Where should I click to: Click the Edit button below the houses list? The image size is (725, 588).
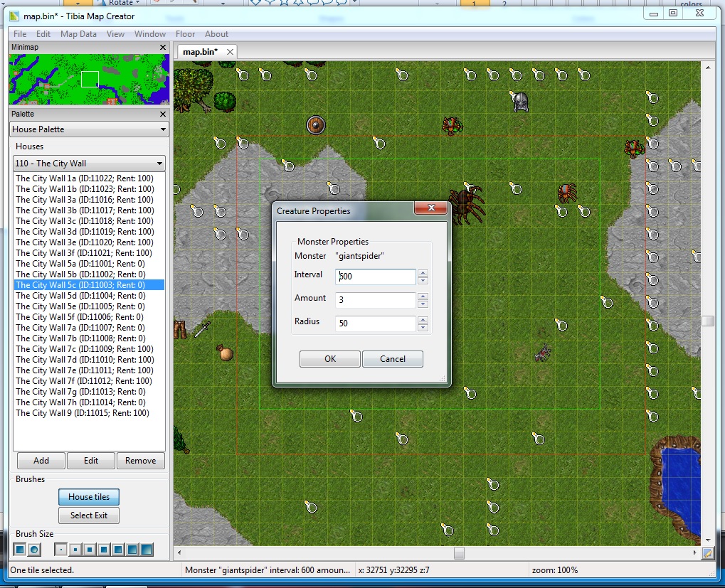pyautogui.click(x=91, y=461)
